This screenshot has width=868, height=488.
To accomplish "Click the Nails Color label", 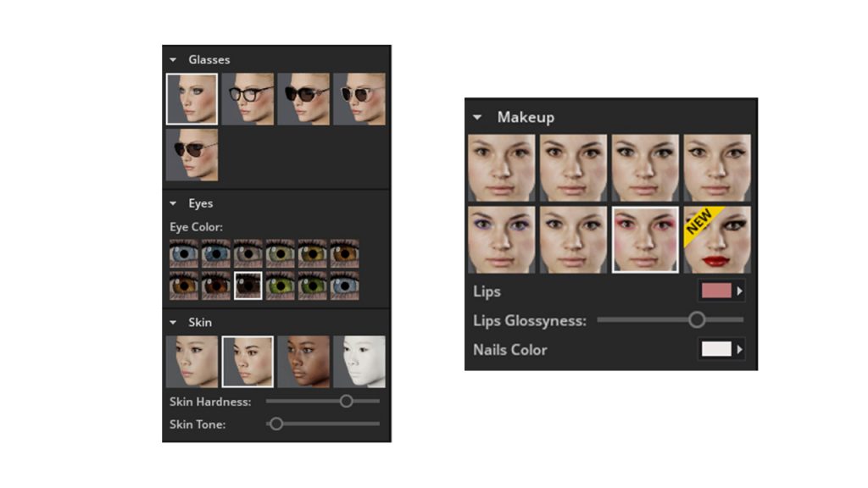I will pyautogui.click(x=509, y=350).
